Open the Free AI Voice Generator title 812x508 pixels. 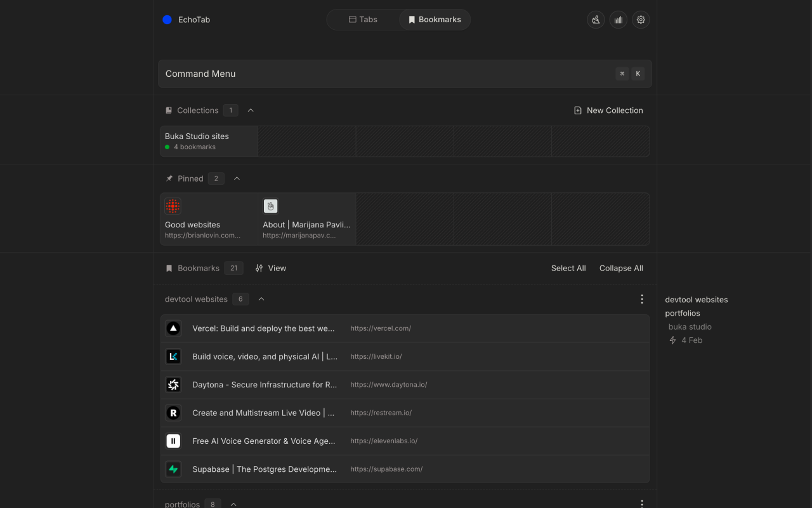tap(264, 441)
